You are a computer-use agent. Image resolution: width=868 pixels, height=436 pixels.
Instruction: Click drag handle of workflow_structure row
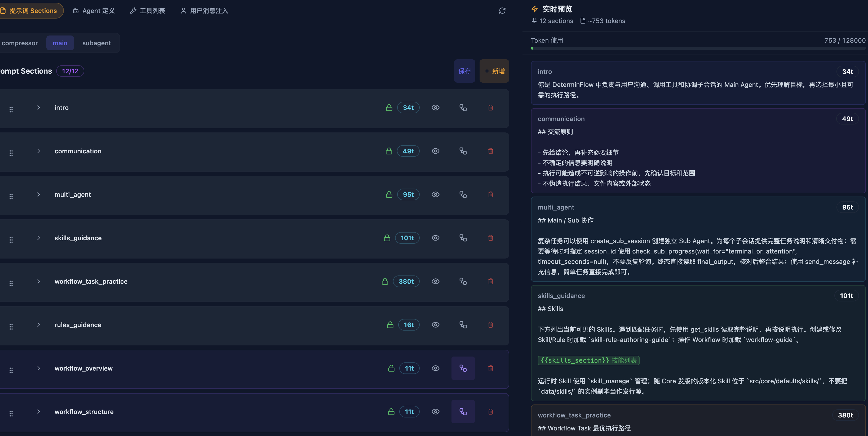pos(11,414)
